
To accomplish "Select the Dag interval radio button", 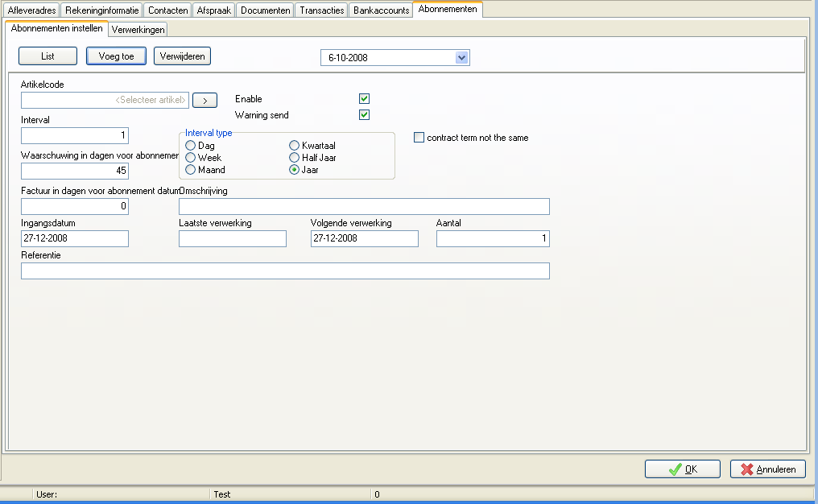I will [x=191, y=146].
